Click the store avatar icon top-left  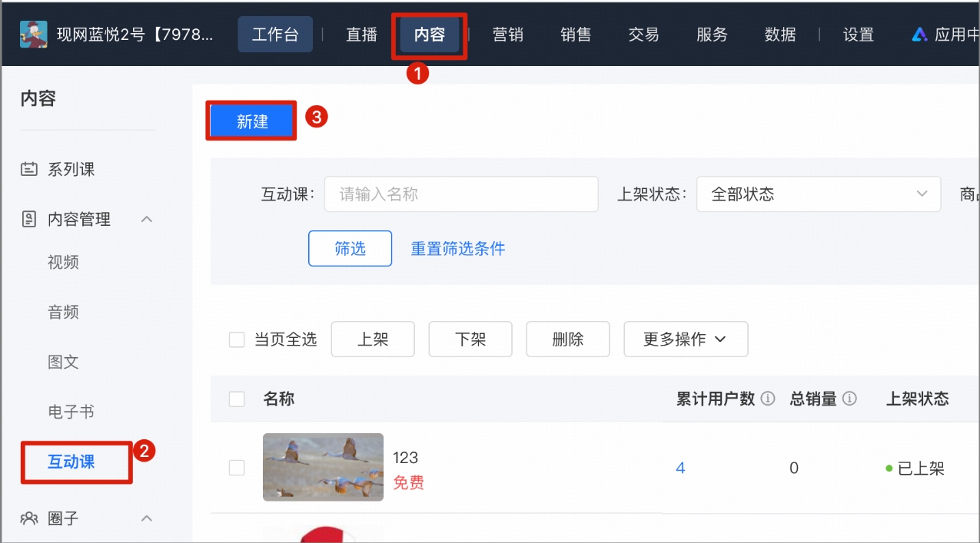(33, 33)
